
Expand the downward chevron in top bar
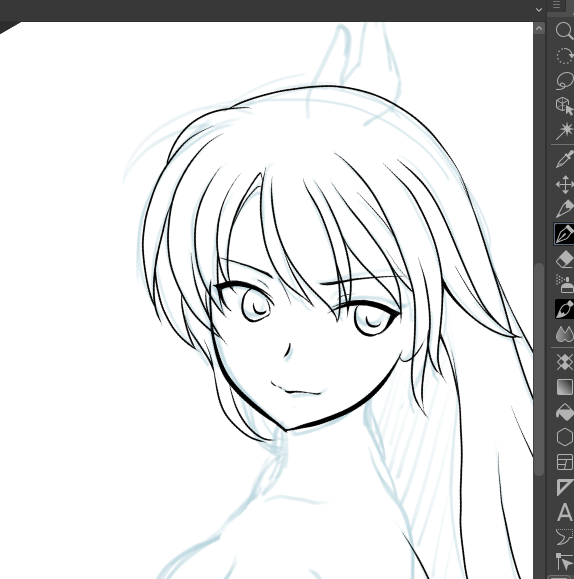[x=539, y=10]
